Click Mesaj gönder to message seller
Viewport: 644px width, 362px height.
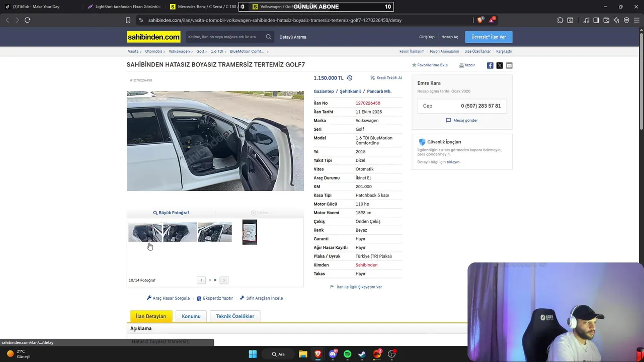[462, 120]
